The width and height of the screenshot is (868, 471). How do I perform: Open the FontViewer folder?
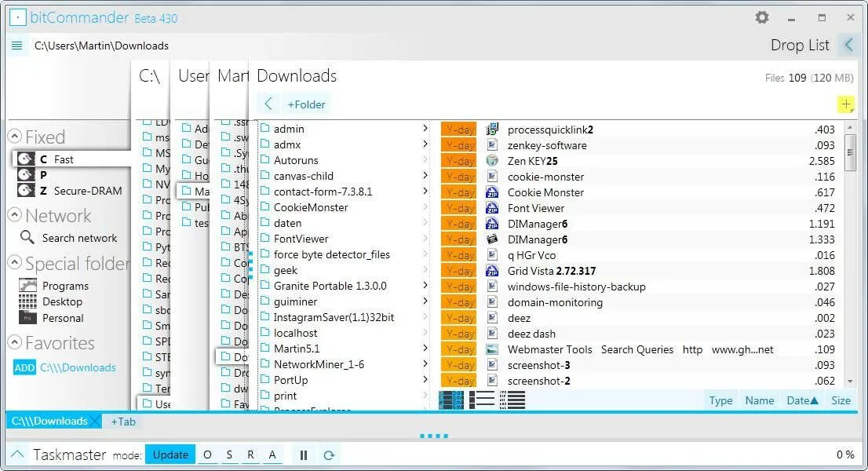point(301,239)
